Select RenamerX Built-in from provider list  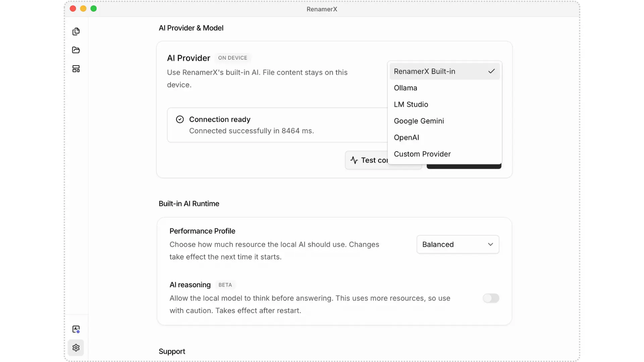(x=445, y=71)
